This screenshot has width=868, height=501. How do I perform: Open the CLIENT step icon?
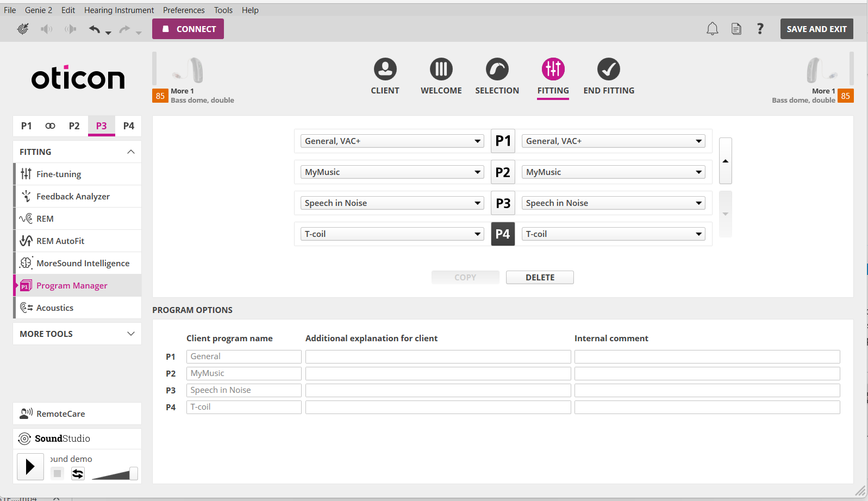click(385, 69)
